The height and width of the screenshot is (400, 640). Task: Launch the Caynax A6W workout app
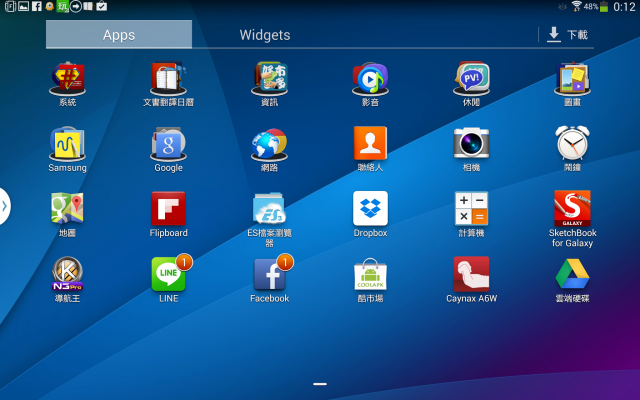[471, 274]
